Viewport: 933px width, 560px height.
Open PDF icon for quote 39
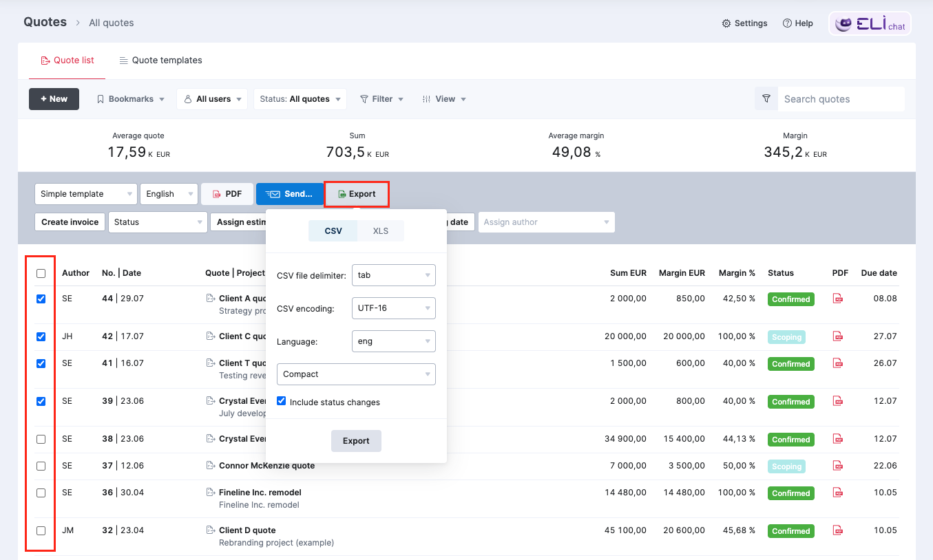tap(838, 401)
